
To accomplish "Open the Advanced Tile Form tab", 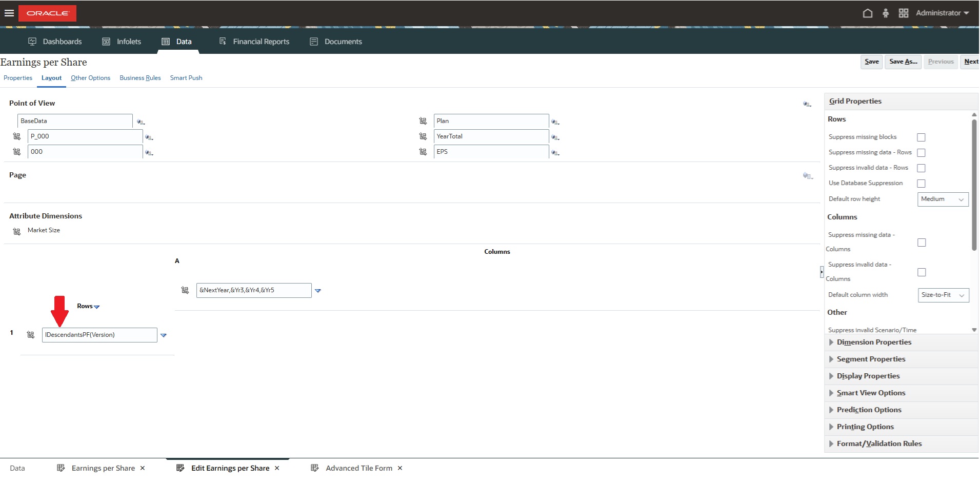I will [x=358, y=468].
